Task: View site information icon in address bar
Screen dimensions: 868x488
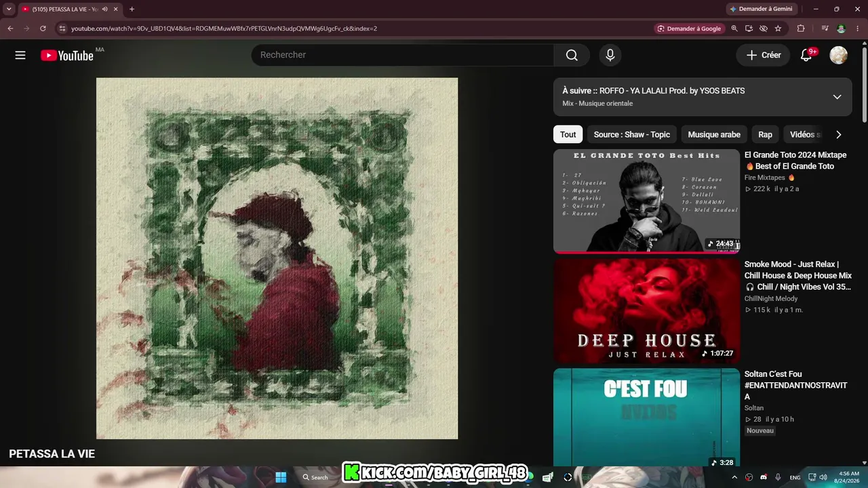Action: pyautogui.click(x=62, y=28)
